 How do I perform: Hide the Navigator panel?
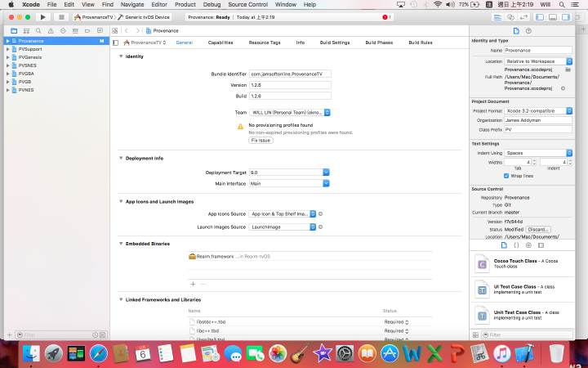point(540,17)
